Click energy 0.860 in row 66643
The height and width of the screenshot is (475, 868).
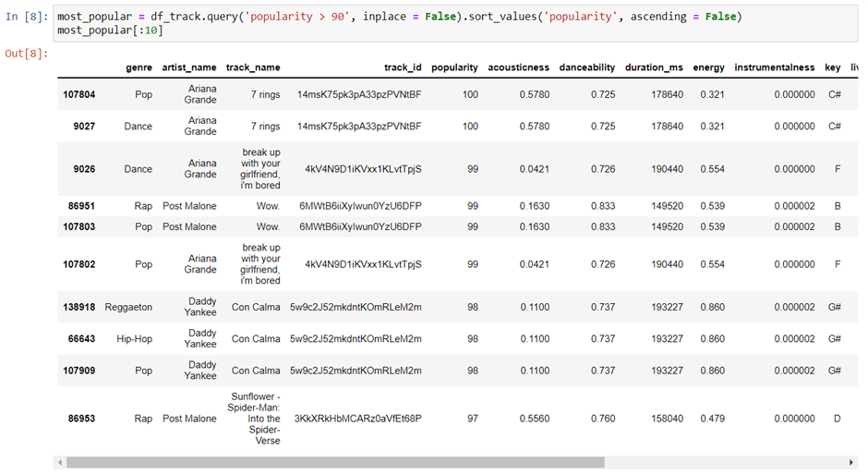[x=713, y=338]
